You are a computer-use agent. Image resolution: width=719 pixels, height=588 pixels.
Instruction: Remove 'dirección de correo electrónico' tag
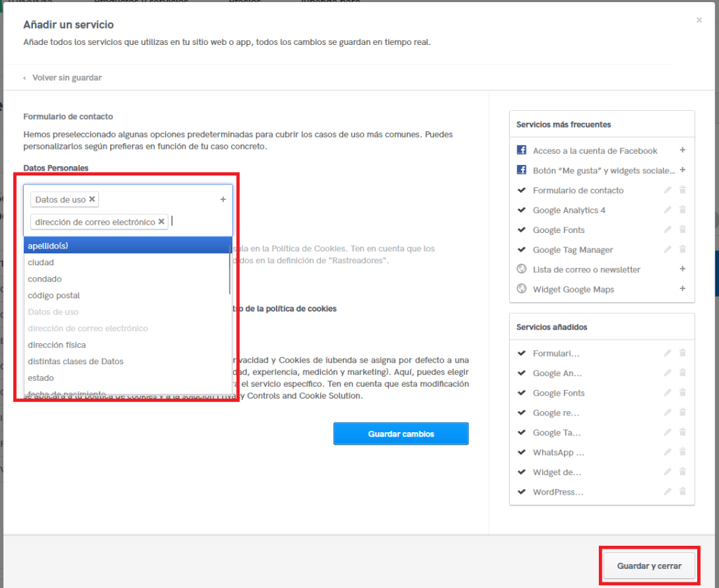pos(161,222)
